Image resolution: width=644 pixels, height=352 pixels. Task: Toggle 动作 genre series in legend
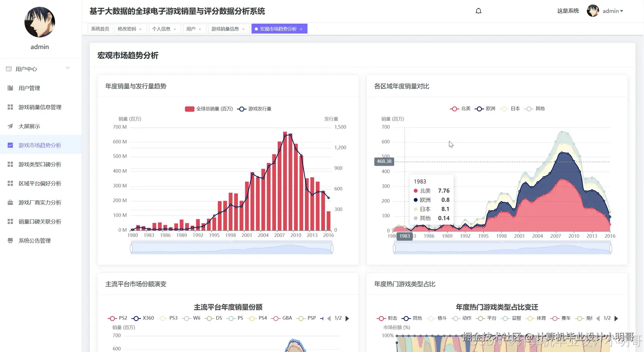point(462,318)
